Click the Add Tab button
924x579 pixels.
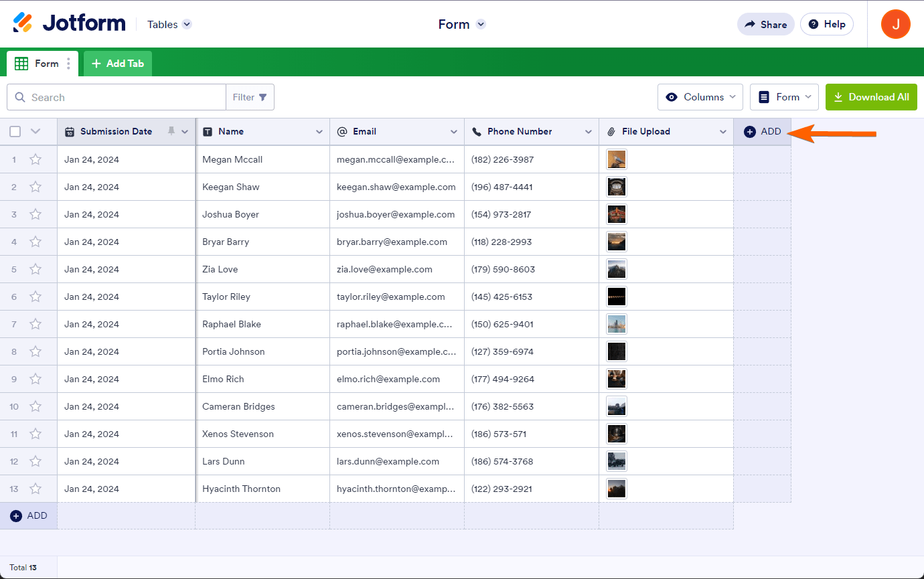coord(118,64)
